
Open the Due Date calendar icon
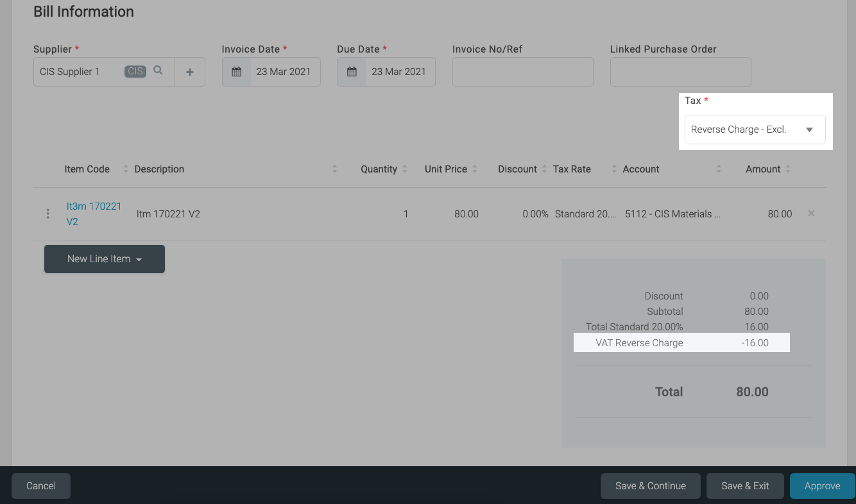[x=351, y=71]
